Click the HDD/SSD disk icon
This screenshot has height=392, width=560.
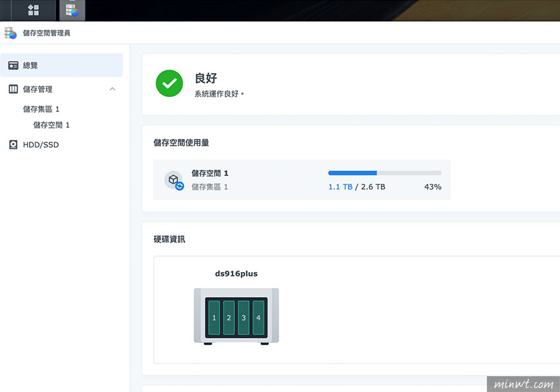point(13,144)
